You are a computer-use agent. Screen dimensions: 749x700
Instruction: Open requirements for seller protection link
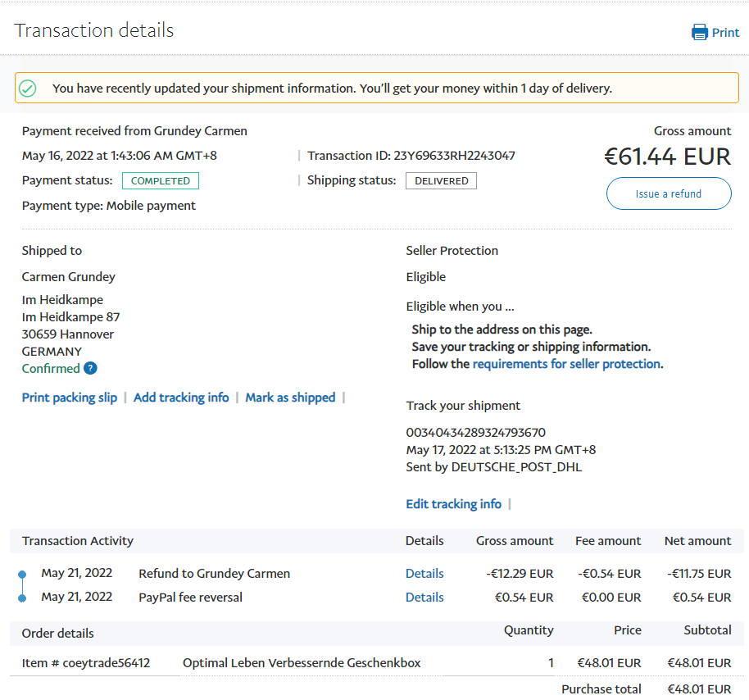tap(566, 364)
